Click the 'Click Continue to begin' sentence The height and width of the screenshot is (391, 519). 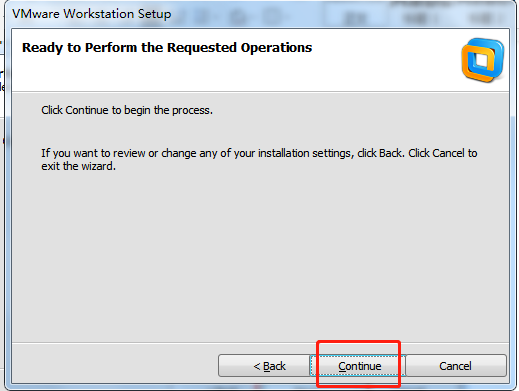[x=127, y=110]
